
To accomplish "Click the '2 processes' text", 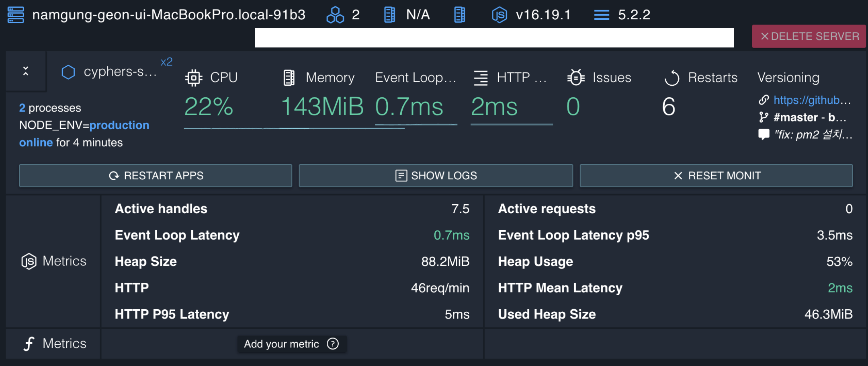I will click(x=50, y=108).
